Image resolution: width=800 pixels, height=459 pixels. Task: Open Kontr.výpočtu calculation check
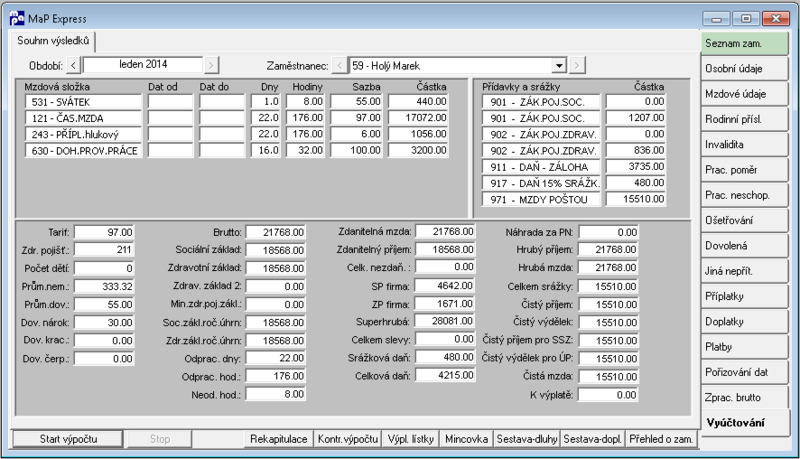pos(347,439)
